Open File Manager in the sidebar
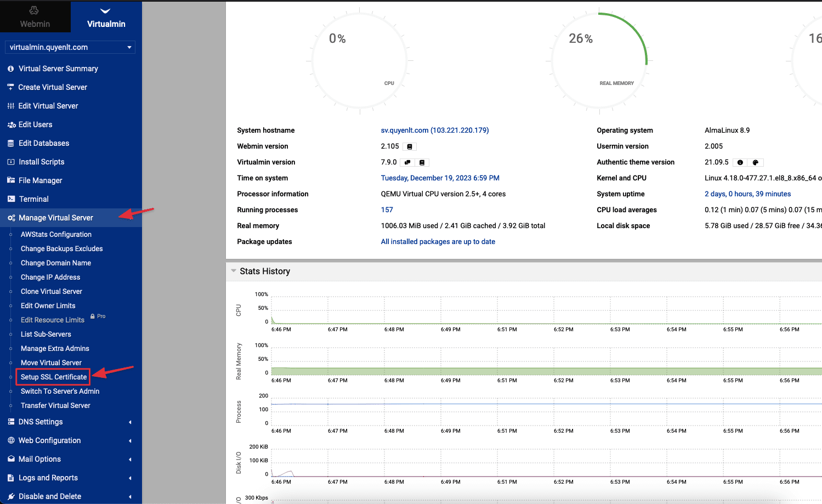 (x=40, y=180)
